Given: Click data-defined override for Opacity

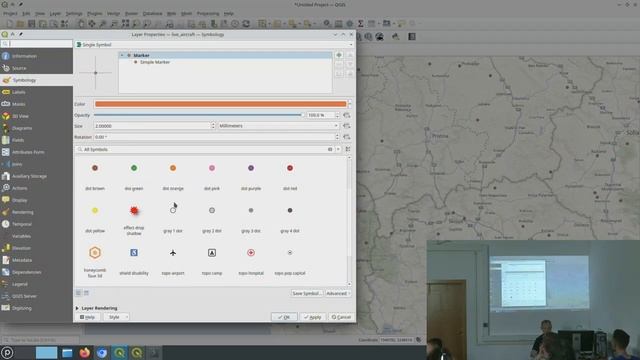Looking at the screenshot, I should (347, 116).
